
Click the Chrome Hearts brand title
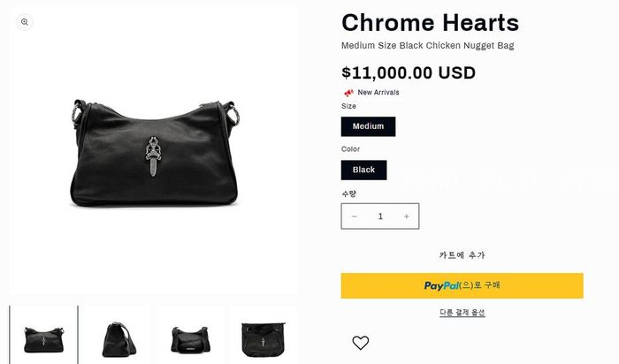430,22
